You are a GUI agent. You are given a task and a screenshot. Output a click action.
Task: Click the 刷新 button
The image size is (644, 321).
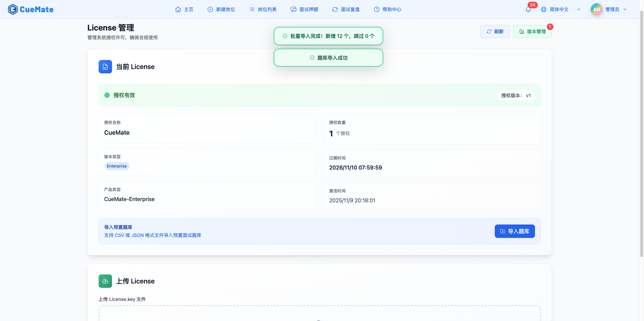(495, 31)
